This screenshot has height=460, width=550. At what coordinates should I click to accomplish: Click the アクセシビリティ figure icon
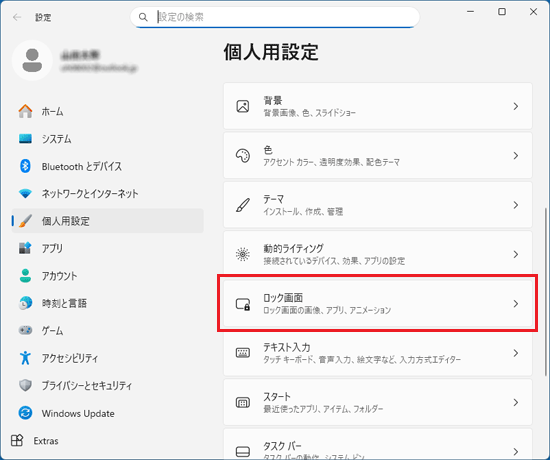point(25,358)
